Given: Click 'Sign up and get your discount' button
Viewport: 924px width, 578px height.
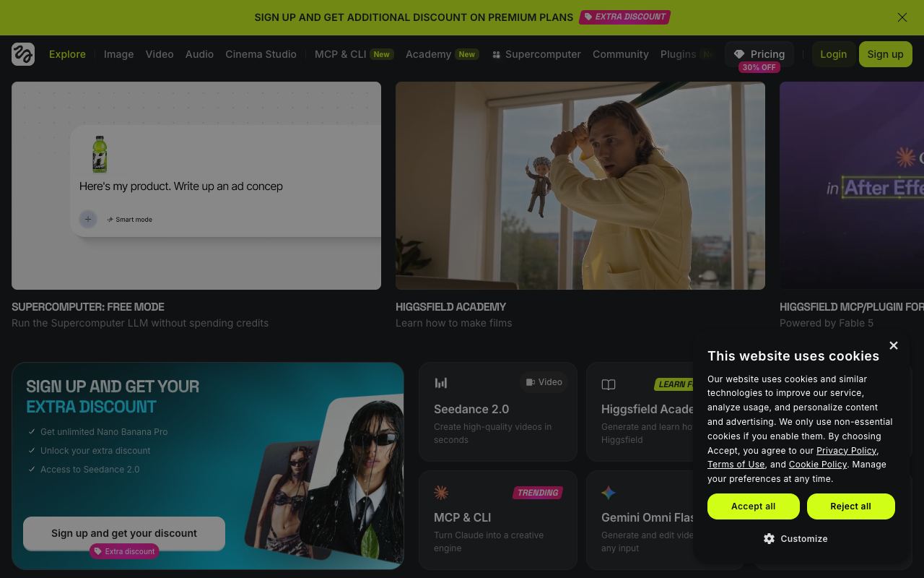Looking at the screenshot, I should (124, 533).
